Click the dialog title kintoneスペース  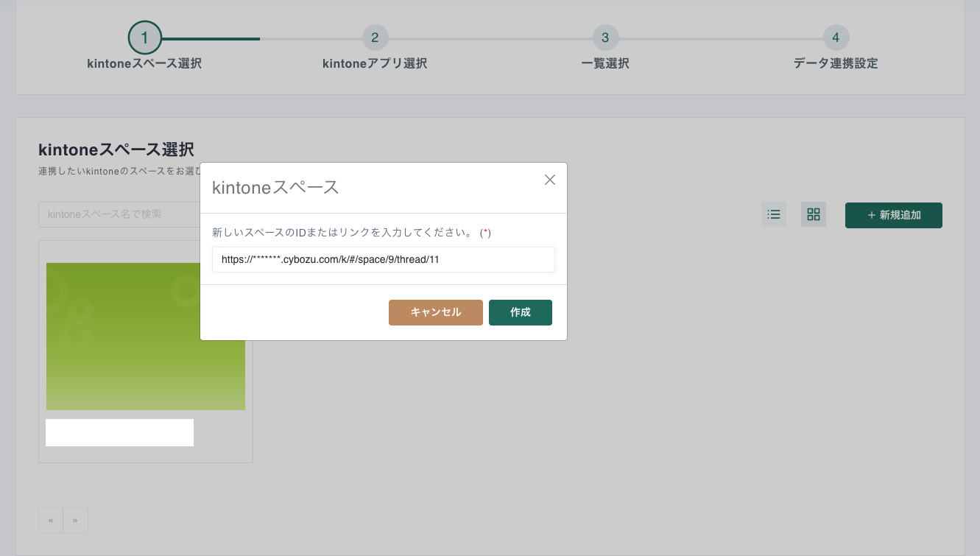pyautogui.click(x=275, y=188)
